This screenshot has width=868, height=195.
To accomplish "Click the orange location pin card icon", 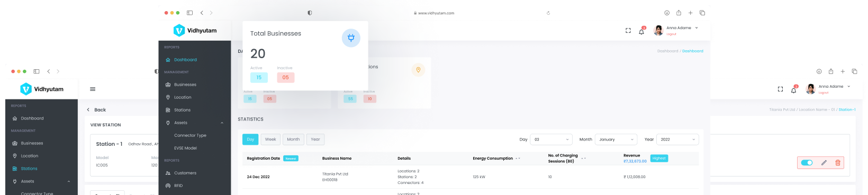I will click(x=418, y=70).
